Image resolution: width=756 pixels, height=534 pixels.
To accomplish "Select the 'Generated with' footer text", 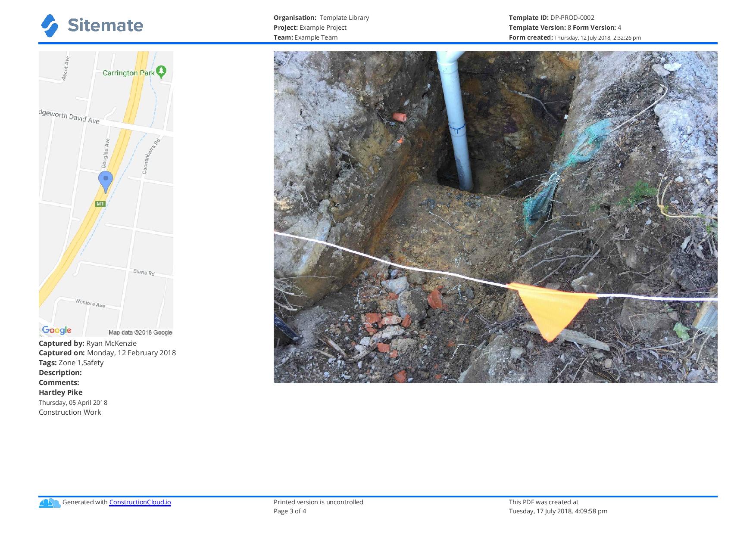I will [x=85, y=502].
